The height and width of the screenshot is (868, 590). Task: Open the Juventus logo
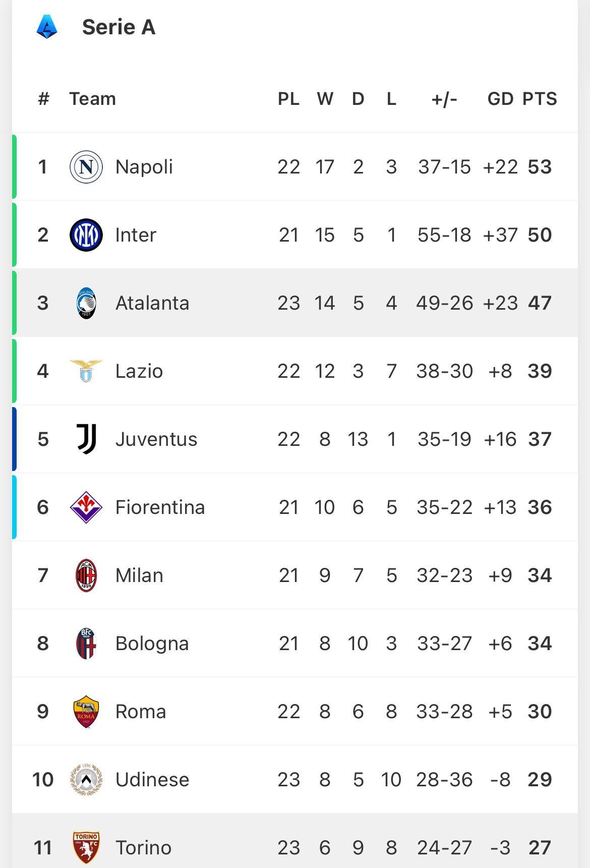(86, 439)
